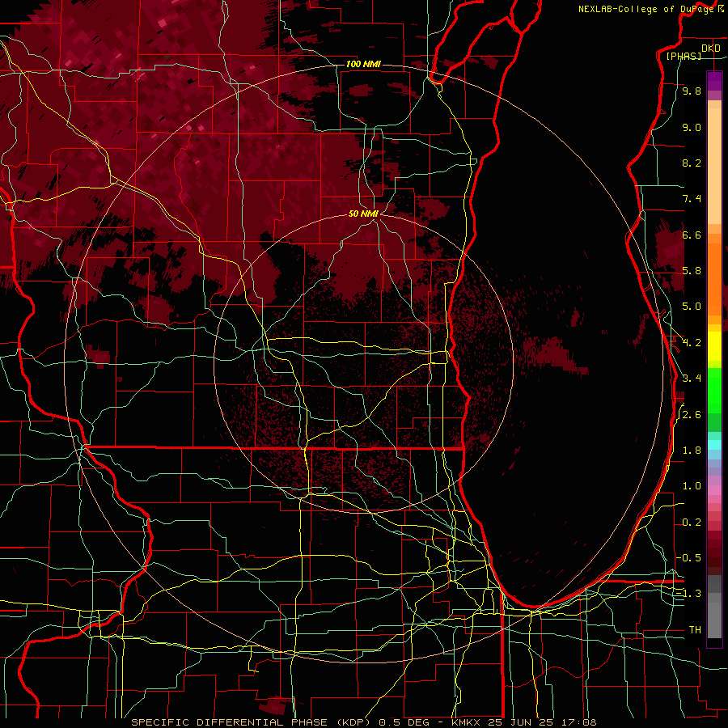
Task: Click the -0.5 scale value
Action: point(689,558)
